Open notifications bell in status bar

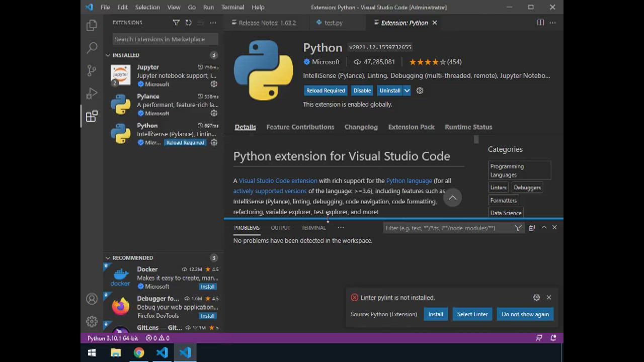pyautogui.click(x=553, y=338)
